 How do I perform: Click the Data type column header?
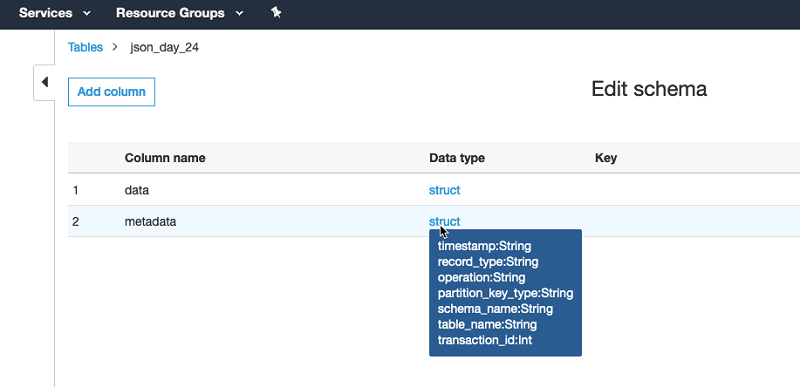(x=457, y=158)
